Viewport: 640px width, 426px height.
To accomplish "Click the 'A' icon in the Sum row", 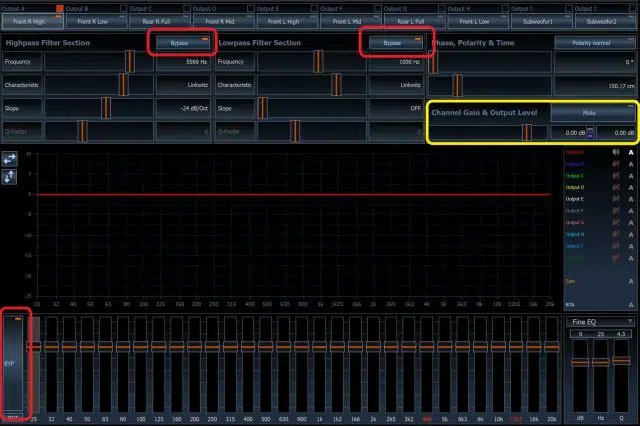I will (x=631, y=282).
